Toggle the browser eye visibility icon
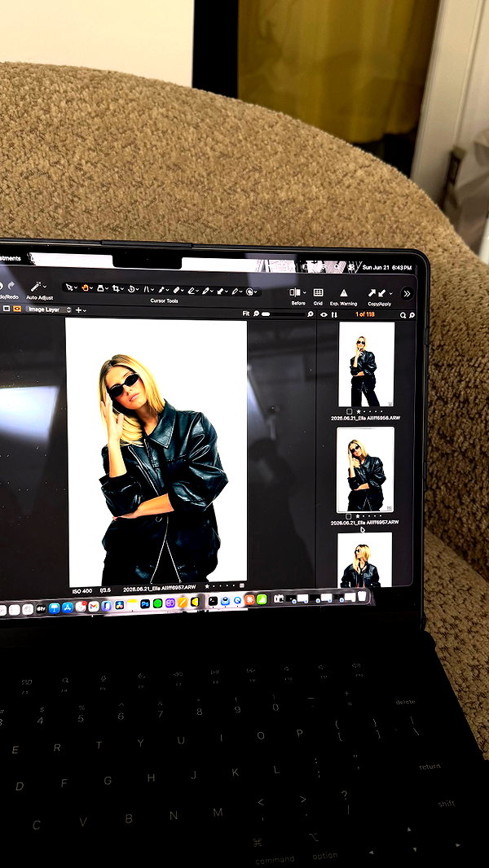 pos(324,314)
